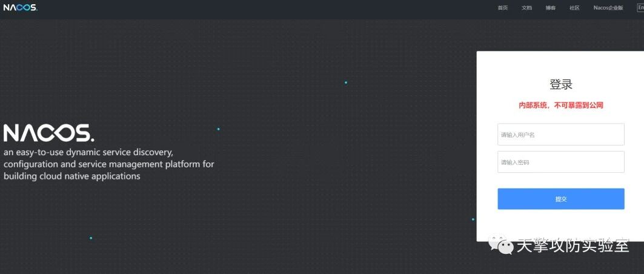Open the 社区 community nav link
Screen dimensions: 644x274
tap(574, 8)
